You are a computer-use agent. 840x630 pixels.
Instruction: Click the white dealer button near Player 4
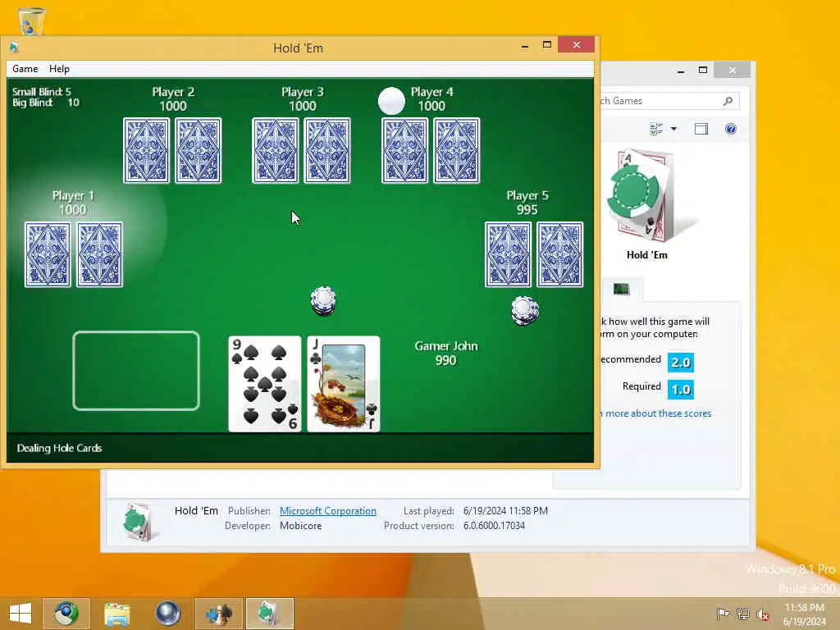391,100
